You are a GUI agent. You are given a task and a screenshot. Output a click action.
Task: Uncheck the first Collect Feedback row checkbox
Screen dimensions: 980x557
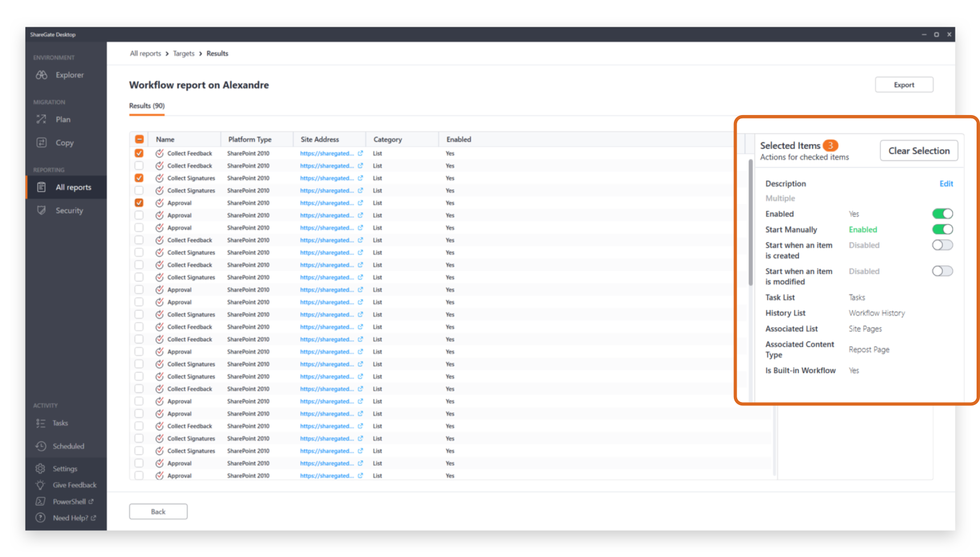[x=139, y=153]
